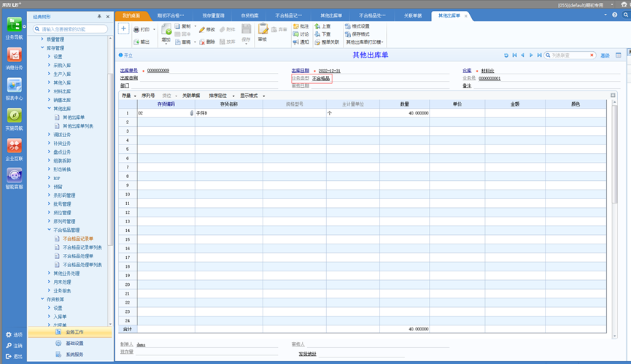Screen dimensions: 631x364
Task: Collapse the 存货核算 tree node
Action: pos(42,299)
